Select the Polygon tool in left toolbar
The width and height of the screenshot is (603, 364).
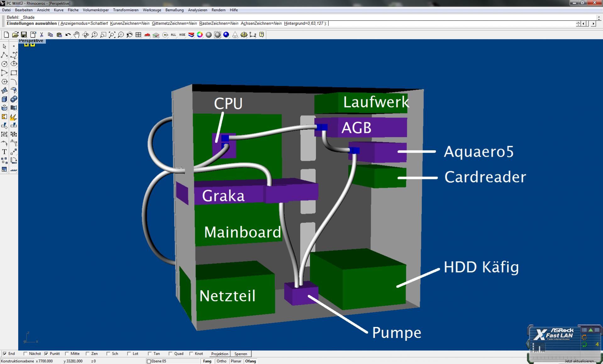click(4, 82)
